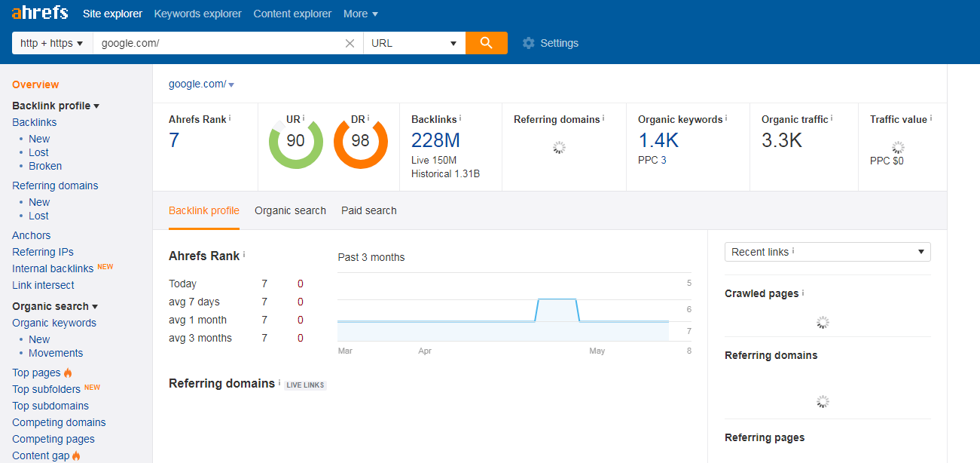Click the Historical 1.31B text
Screen dimensions: 980x463
point(445,173)
